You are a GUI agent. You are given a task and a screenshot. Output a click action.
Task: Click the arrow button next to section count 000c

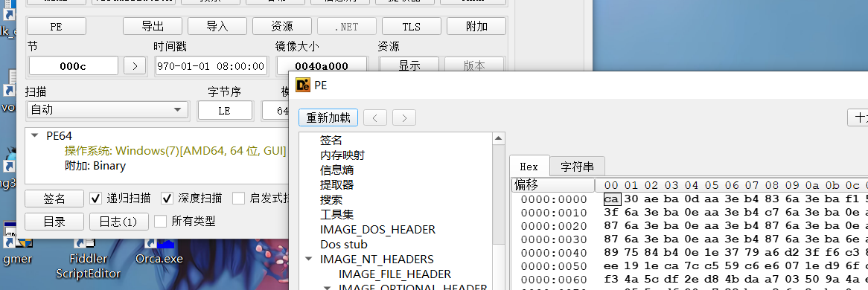coord(135,66)
